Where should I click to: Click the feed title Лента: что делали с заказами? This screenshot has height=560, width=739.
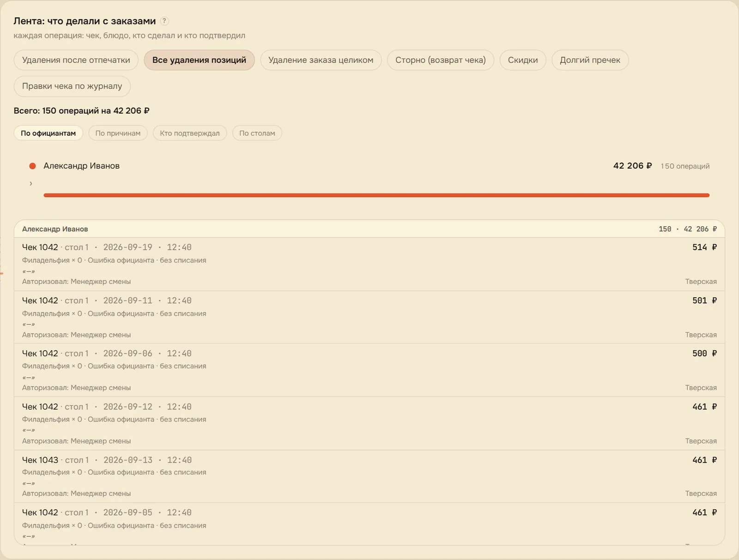point(85,21)
